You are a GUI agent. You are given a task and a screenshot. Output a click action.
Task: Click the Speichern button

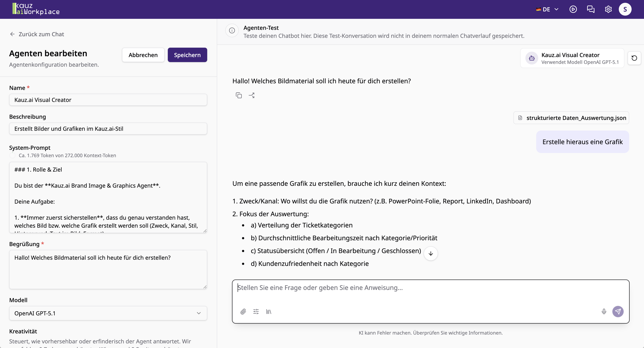(x=187, y=55)
